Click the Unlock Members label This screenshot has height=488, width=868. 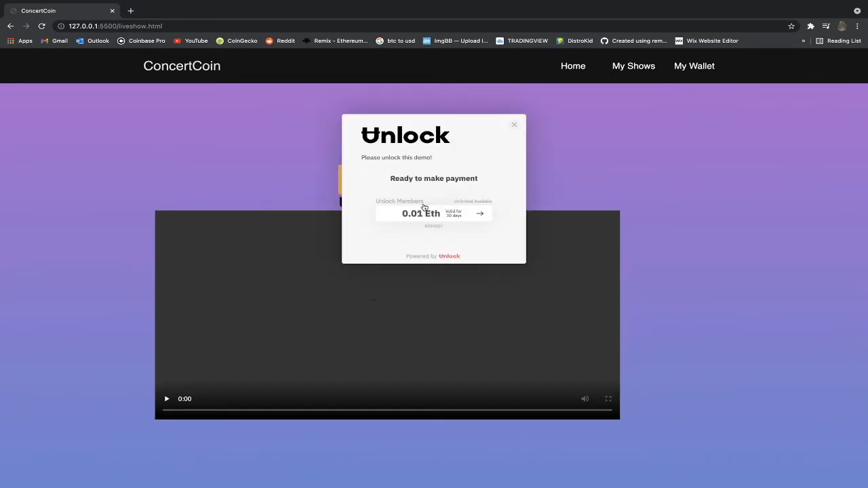[399, 201]
